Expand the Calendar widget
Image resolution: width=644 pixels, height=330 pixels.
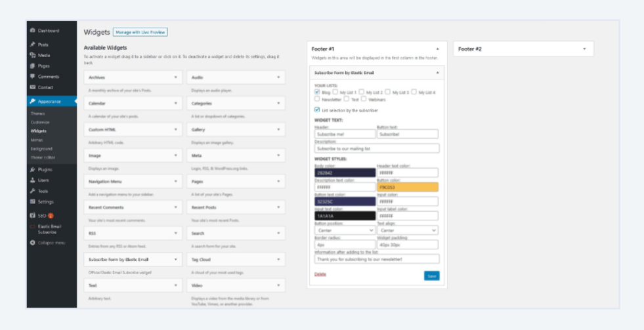click(x=176, y=104)
